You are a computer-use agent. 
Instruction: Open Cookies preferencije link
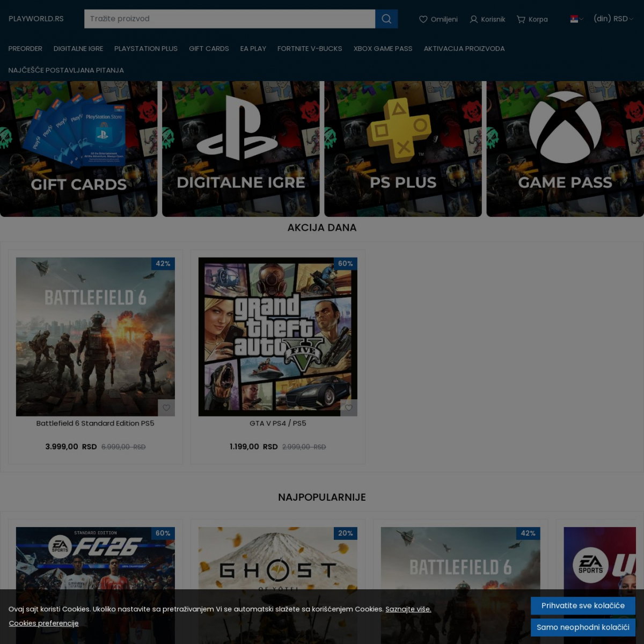click(x=43, y=624)
